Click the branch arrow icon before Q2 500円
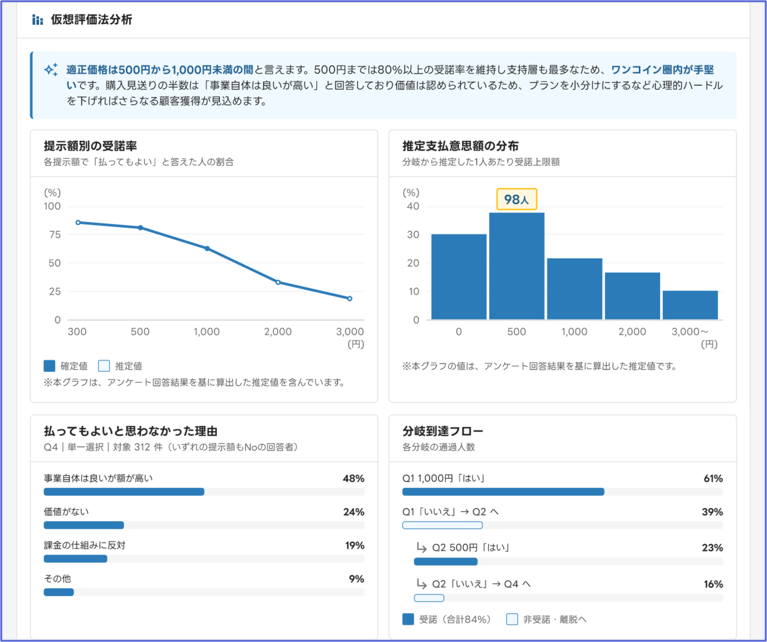The image size is (767, 642). 421,547
